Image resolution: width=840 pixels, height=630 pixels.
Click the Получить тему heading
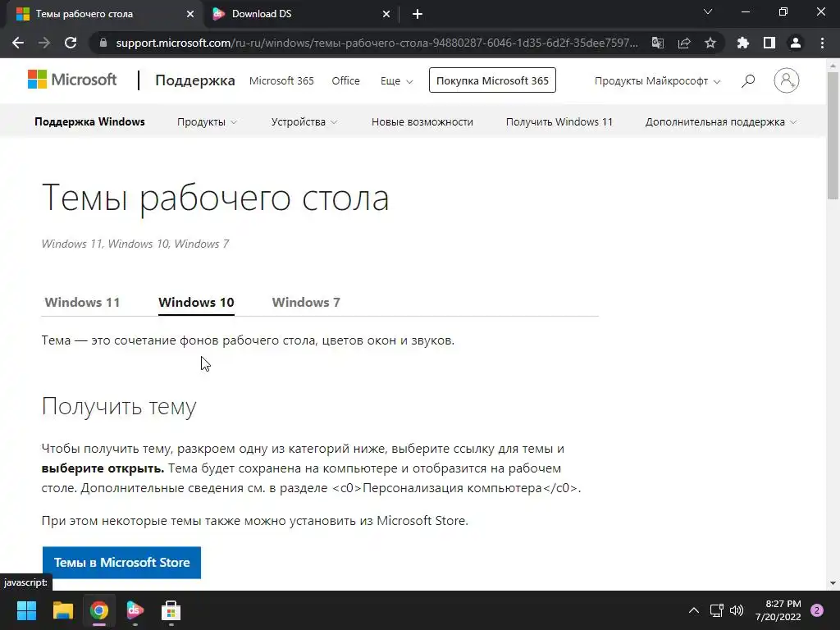[x=119, y=407]
